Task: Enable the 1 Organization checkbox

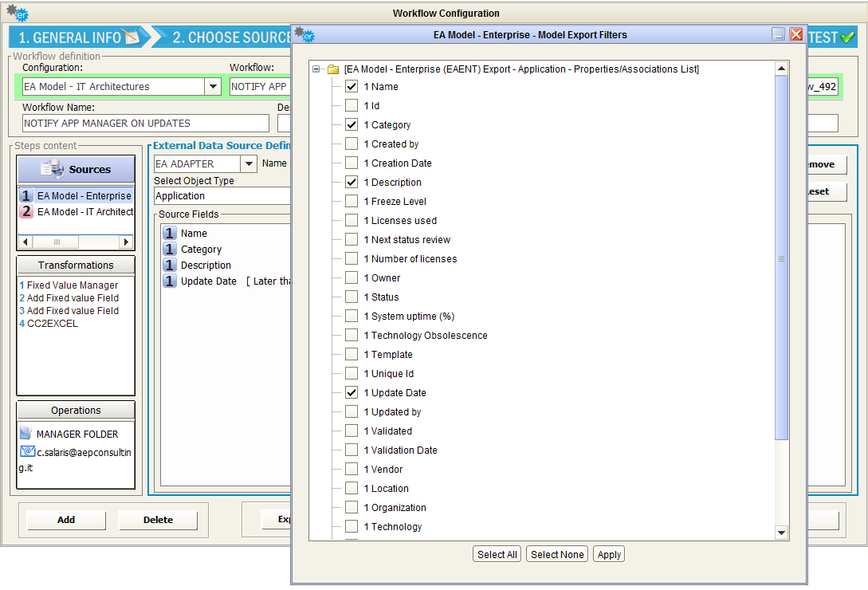Action: [x=352, y=507]
